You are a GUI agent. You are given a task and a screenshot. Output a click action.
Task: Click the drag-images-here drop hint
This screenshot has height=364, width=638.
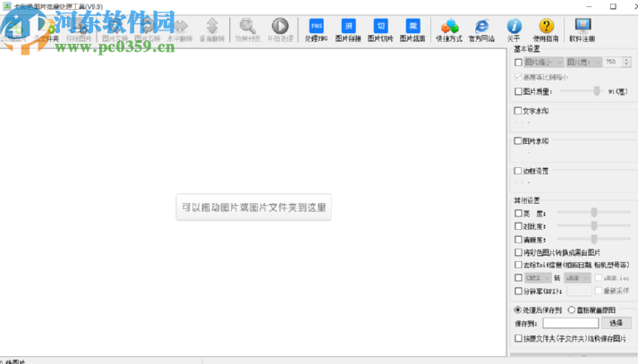pos(254,207)
